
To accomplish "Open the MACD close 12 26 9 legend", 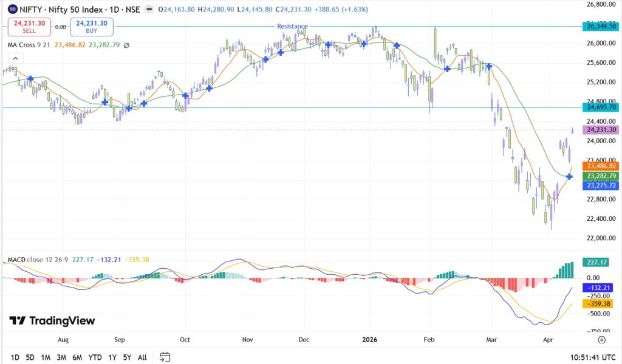I will click(38, 260).
